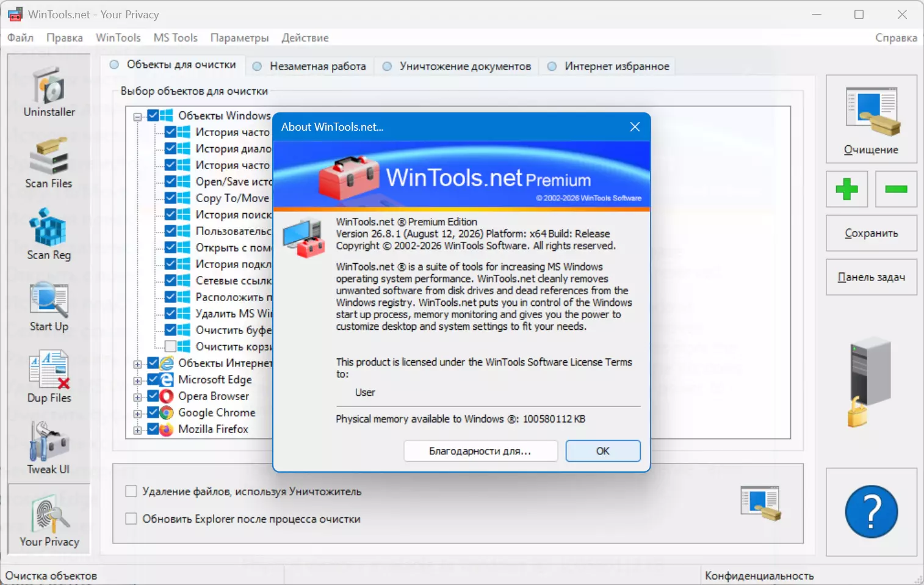Open the Правка menu
This screenshot has height=585, width=924.
click(65, 38)
